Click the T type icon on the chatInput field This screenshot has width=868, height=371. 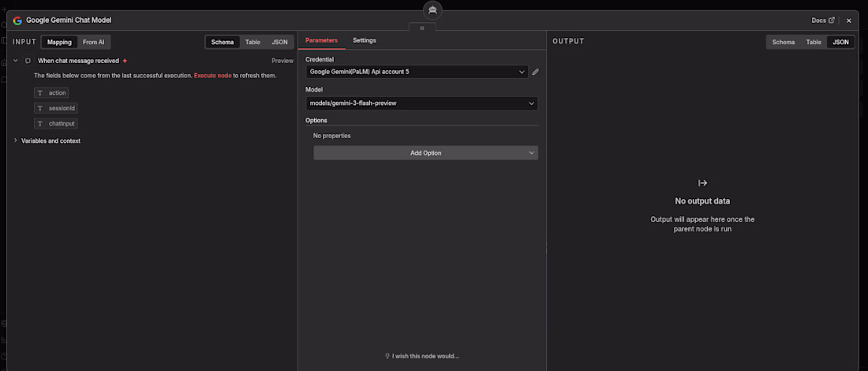pyautogui.click(x=40, y=123)
